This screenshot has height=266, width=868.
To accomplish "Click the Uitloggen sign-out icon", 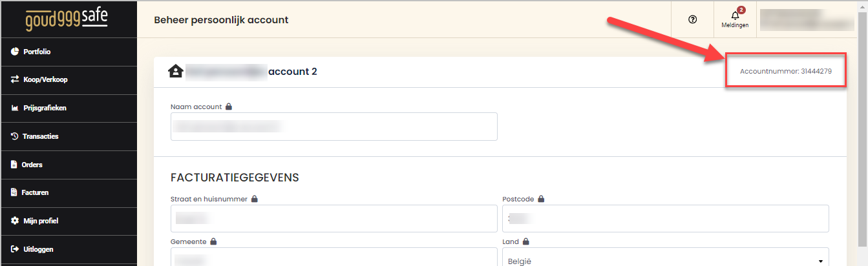I will [x=14, y=249].
